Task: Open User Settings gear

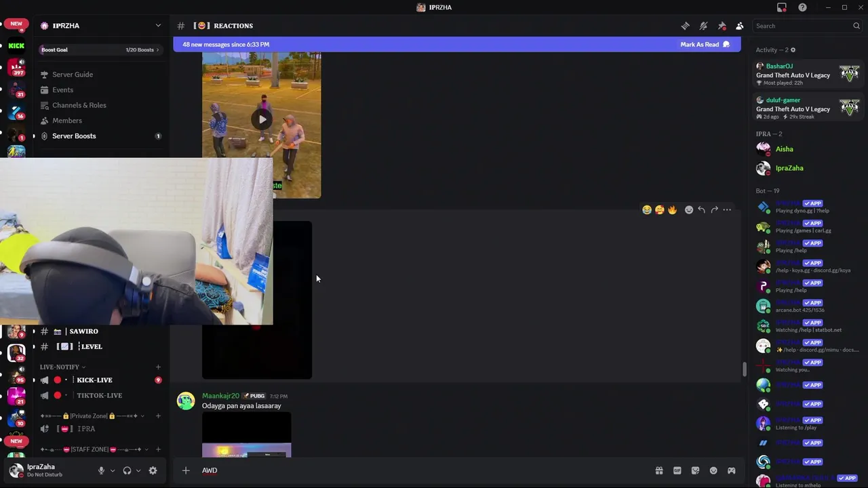Action: (x=153, y=470)
